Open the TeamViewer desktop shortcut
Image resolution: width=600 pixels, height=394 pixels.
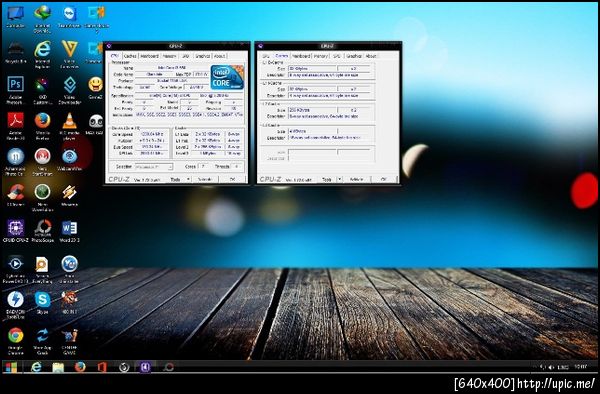(69, 16)
